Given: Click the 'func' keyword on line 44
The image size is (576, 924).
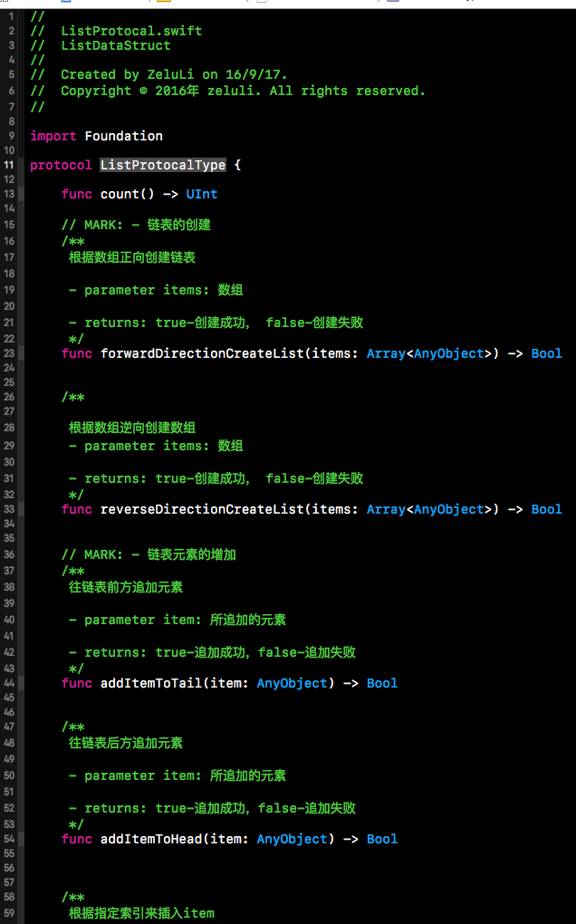Looking at the screenshot, I should coord(77,683).
